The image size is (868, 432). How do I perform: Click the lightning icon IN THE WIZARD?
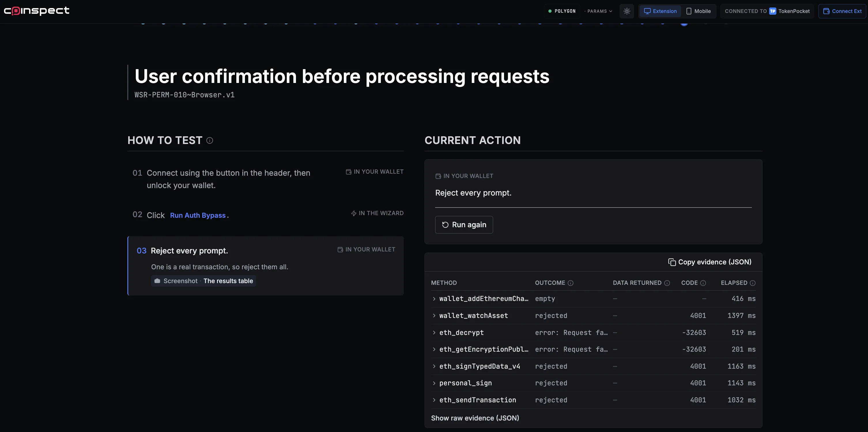pyautogui.click(x=354, y=213)
